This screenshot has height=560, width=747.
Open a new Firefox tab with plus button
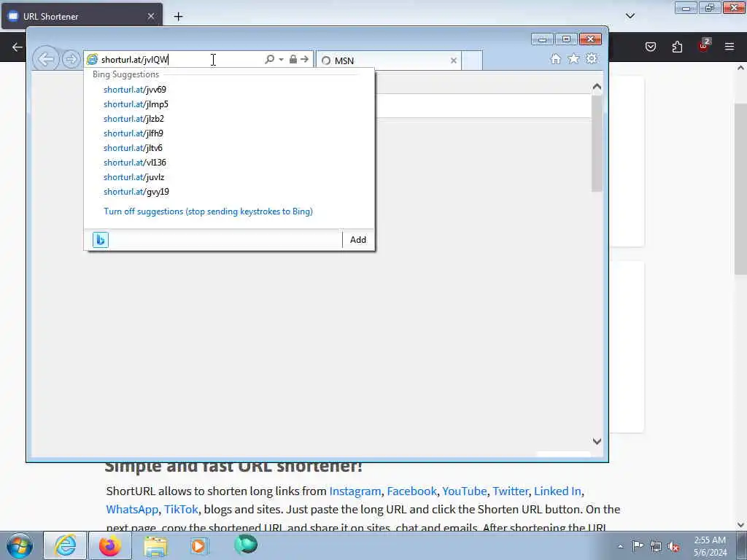[x=178, y=17]
